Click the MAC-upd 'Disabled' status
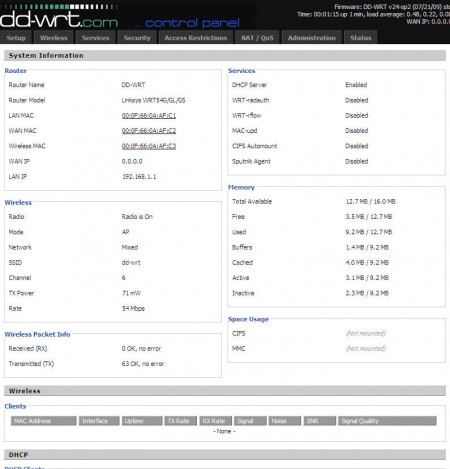Screen dimensions: 450x469 point(357,131)
